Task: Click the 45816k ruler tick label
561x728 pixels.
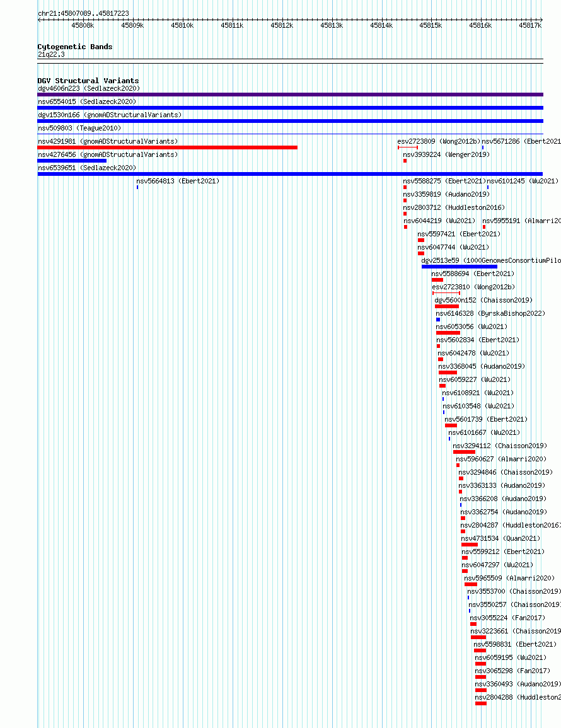Action: click(480, 26)
